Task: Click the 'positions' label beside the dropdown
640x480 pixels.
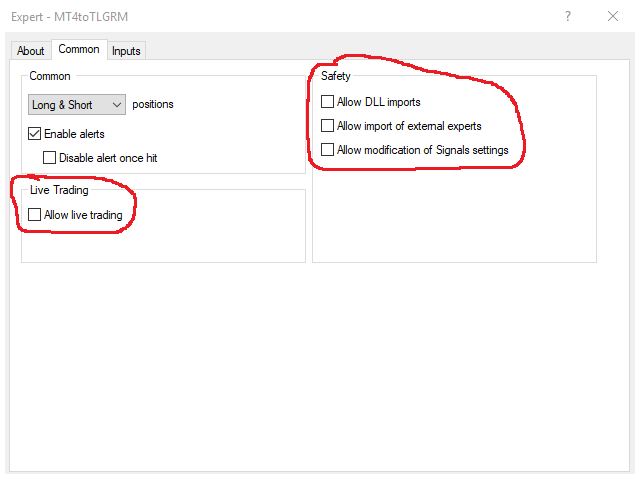Action: tap(152, 104)
